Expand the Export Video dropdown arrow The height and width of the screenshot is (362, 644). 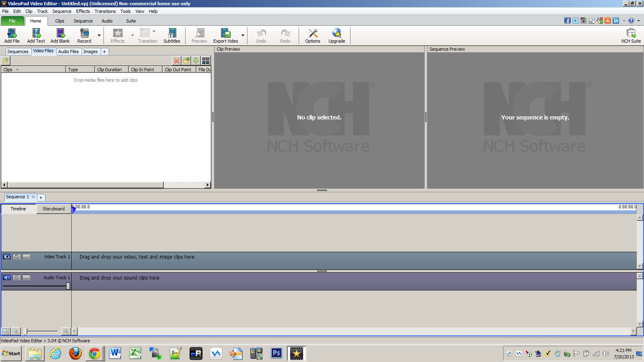(243, 35)
